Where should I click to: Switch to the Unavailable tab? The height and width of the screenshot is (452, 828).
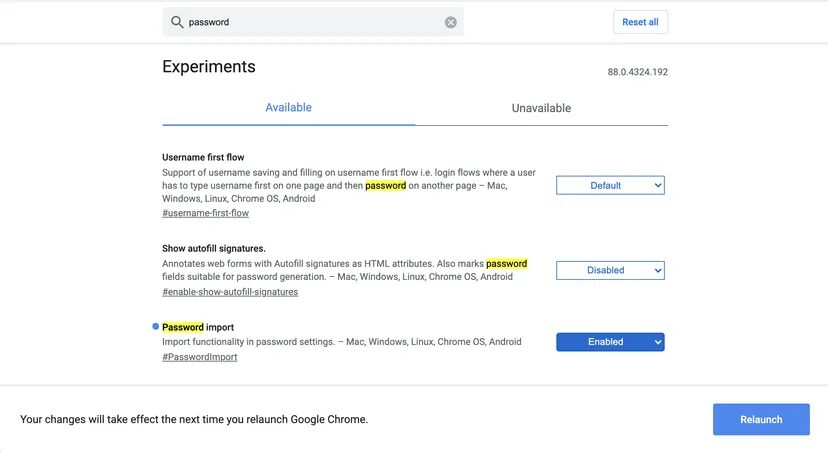point(541,108)
